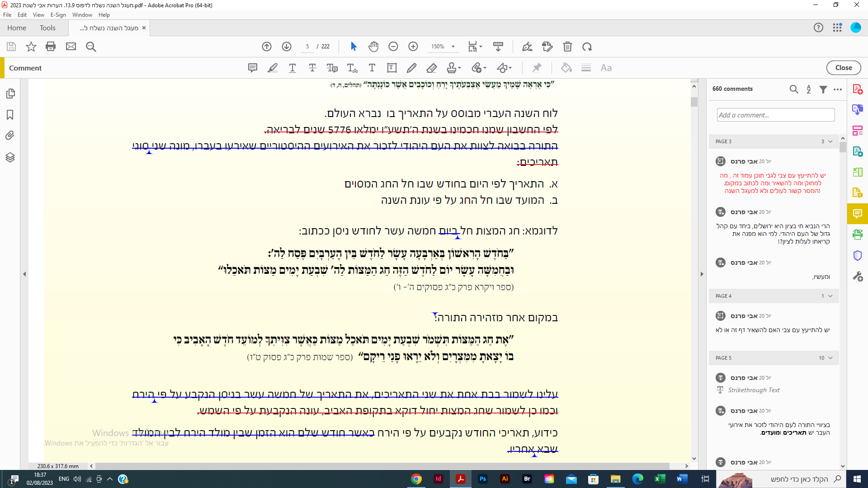Collapse the PAGE 5 comments group
The height and width of the screenshot is (488, 868).
tap(830, 358)
